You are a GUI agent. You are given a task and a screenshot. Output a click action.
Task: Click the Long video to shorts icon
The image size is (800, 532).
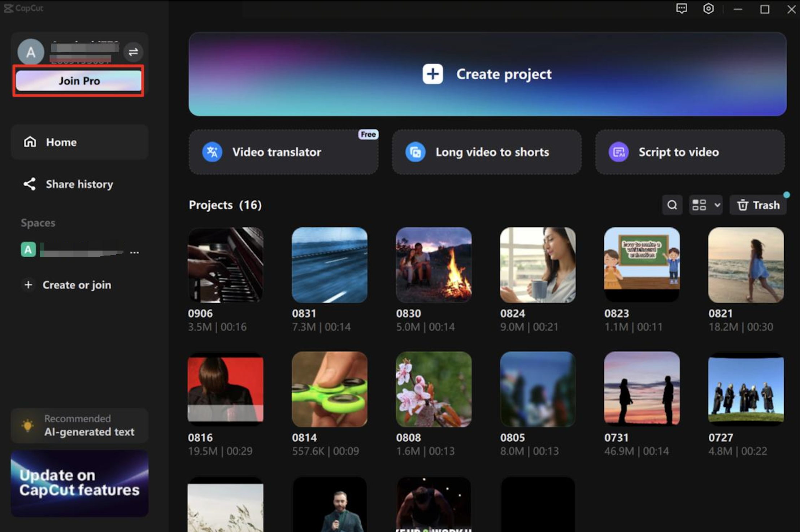pyautogui.click(x=416, y=152)
